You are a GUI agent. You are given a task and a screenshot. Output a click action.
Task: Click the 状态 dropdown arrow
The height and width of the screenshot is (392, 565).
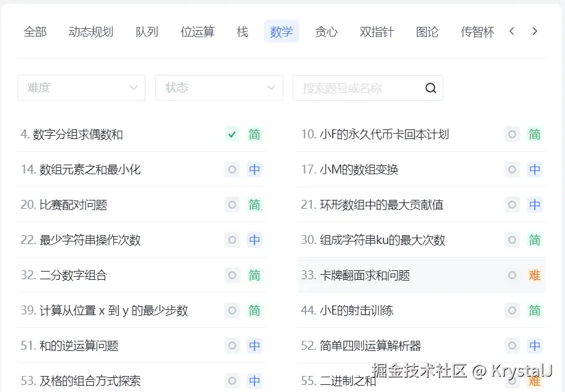pos(271,88)
